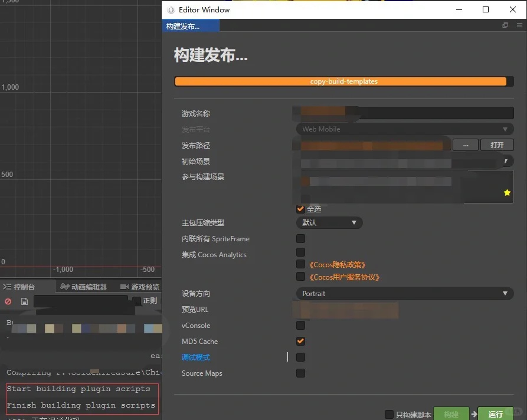Click the MD5 Cache label
The image size is (527, 420).
point(199,342)
